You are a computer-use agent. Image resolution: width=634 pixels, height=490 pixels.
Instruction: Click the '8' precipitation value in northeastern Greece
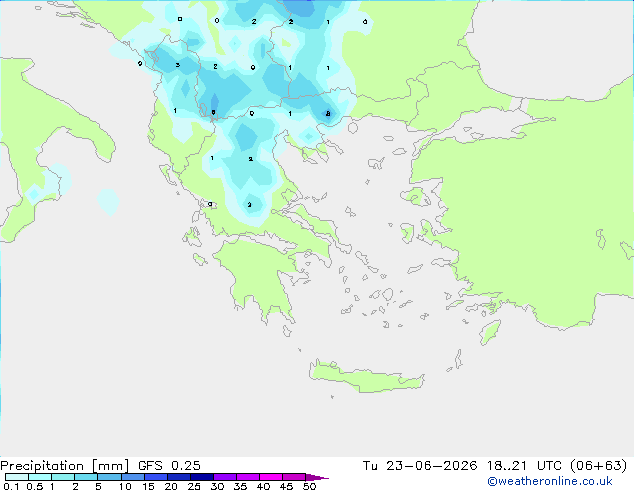[328, 114]
